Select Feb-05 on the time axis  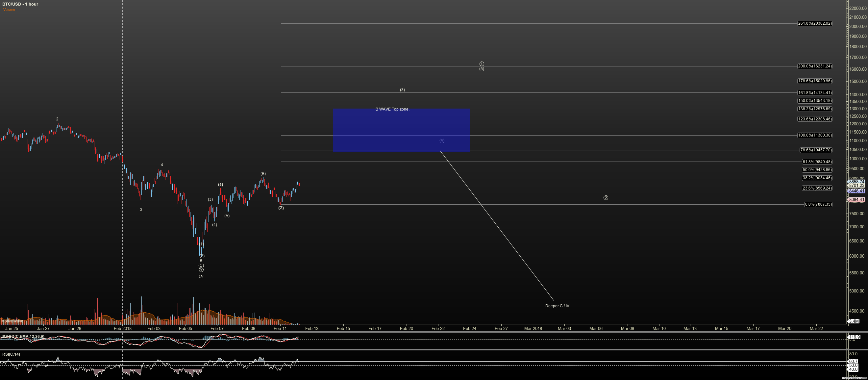185,328
